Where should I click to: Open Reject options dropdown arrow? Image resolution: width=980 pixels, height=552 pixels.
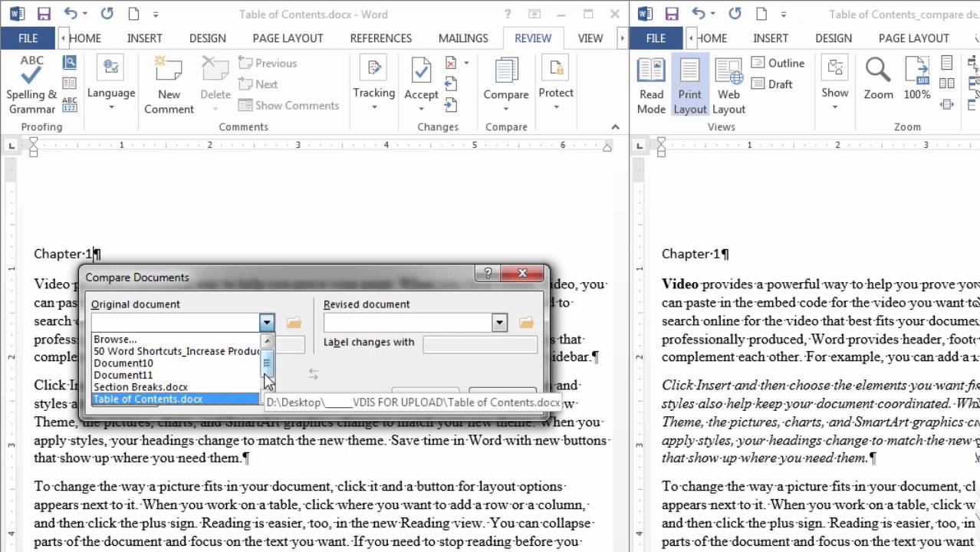(x=465, y=63)
